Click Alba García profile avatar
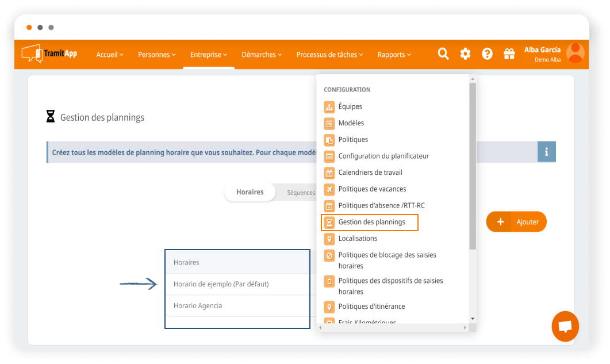The width and height of the screenshot is (610, 364). (575, 53)
